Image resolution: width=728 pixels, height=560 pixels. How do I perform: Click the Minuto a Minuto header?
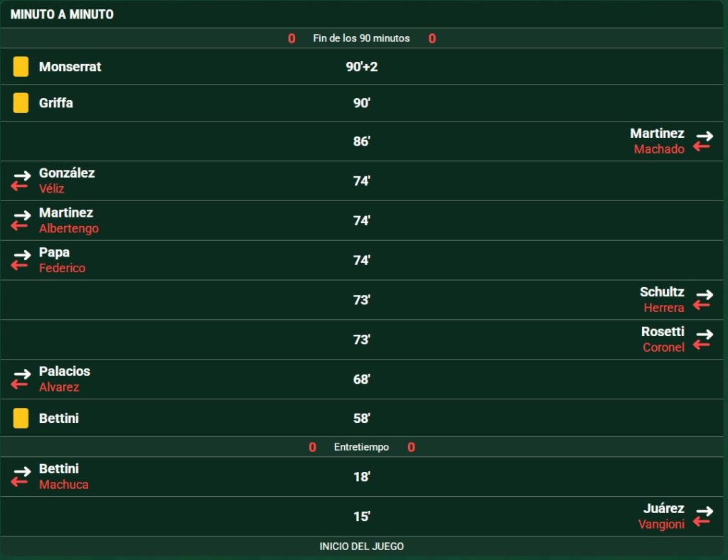click(62, 14)
